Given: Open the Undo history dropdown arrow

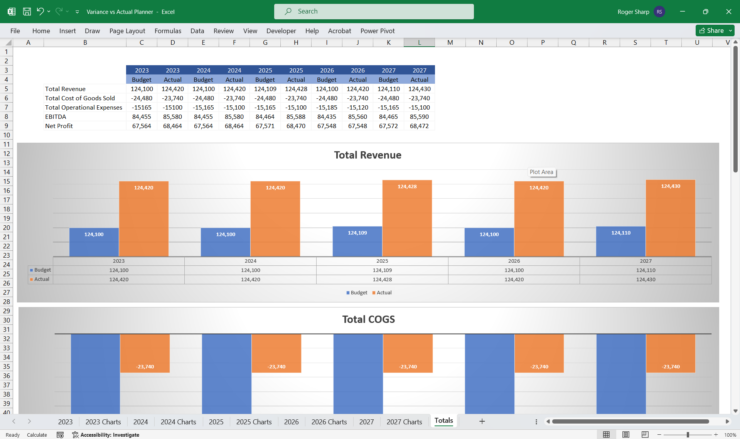Looking at the screenshot, I should click(x=49, y=11).
